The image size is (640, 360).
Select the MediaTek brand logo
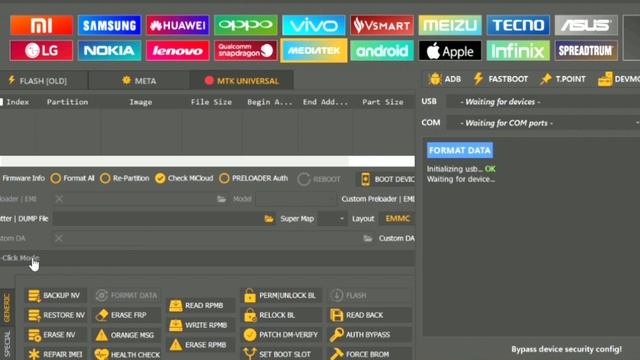[x=313, y=51]
